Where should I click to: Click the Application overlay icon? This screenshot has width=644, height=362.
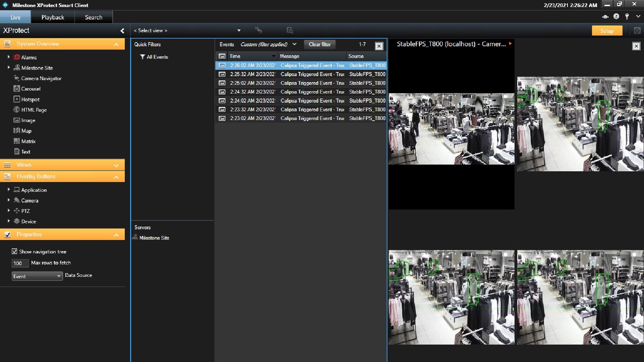[17, 190]
